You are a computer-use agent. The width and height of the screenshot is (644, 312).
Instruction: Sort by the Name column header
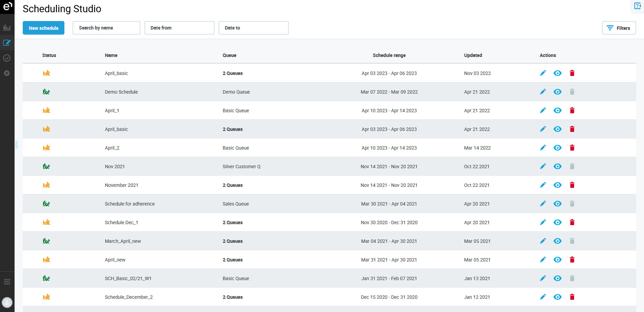point(111,55)
